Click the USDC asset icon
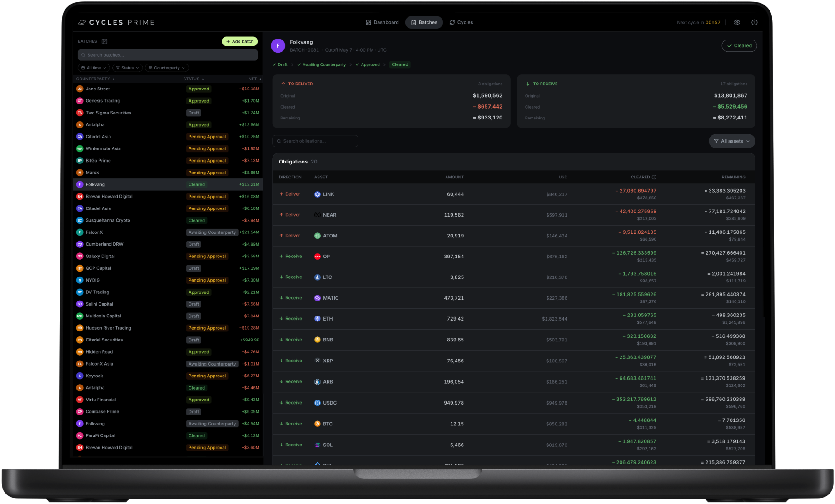This screenshot has height=504, width=835. click(318, 403)
